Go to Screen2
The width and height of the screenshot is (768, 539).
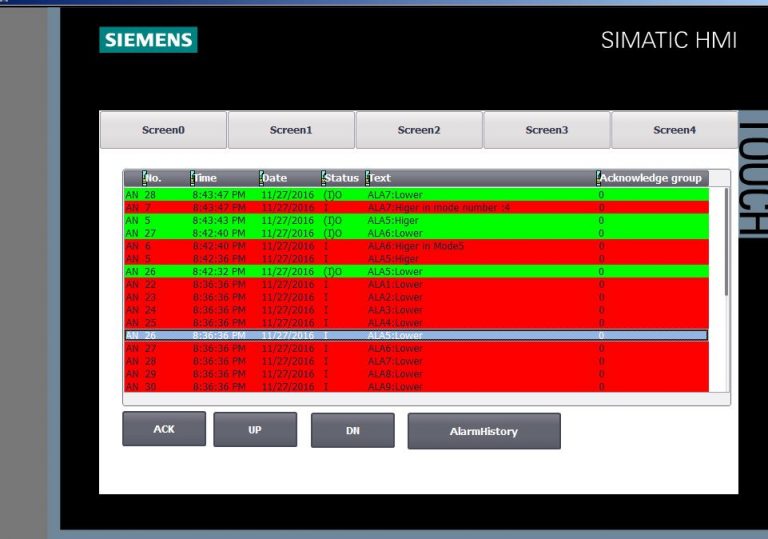419,130
